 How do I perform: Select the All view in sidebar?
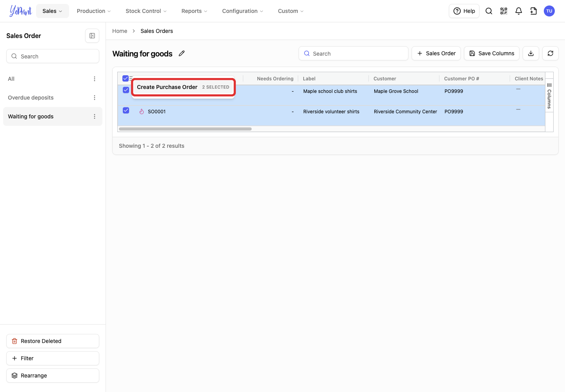pyautogui.click(x=53, y=79)
